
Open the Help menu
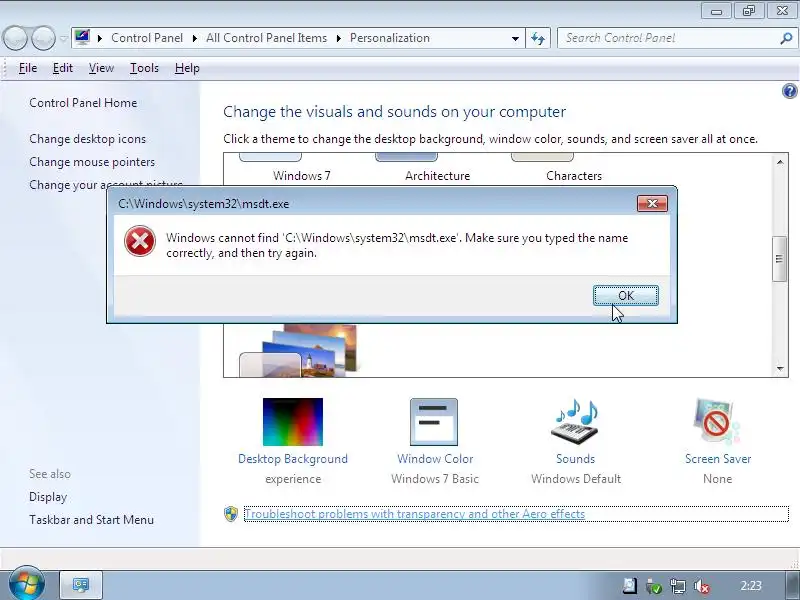point(187,68)
